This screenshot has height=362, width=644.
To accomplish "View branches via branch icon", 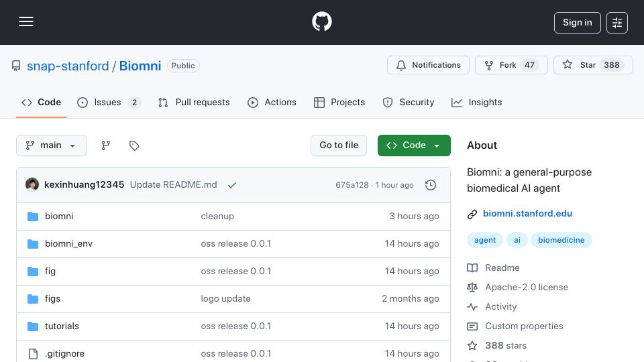I will click(x=105, y=145).
